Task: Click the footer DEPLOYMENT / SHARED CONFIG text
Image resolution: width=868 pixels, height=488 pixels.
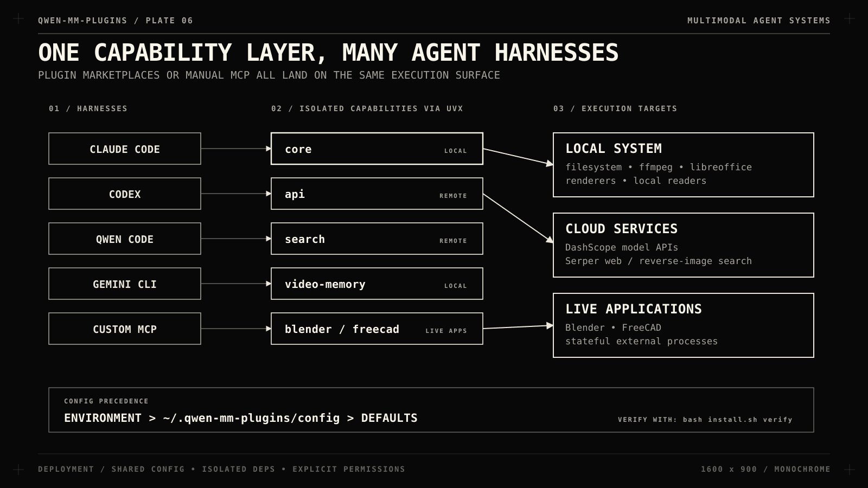Action: tap(221, 469)
